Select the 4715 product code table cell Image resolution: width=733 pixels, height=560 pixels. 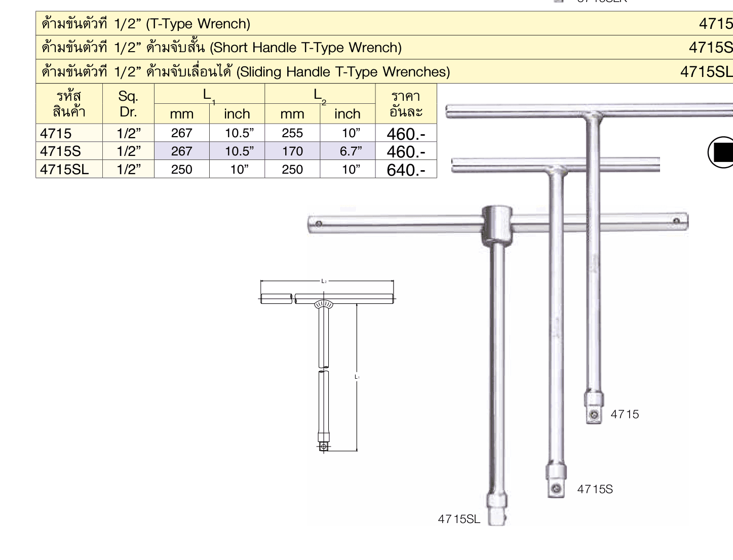pyautogui.click(x=69, y=133)
